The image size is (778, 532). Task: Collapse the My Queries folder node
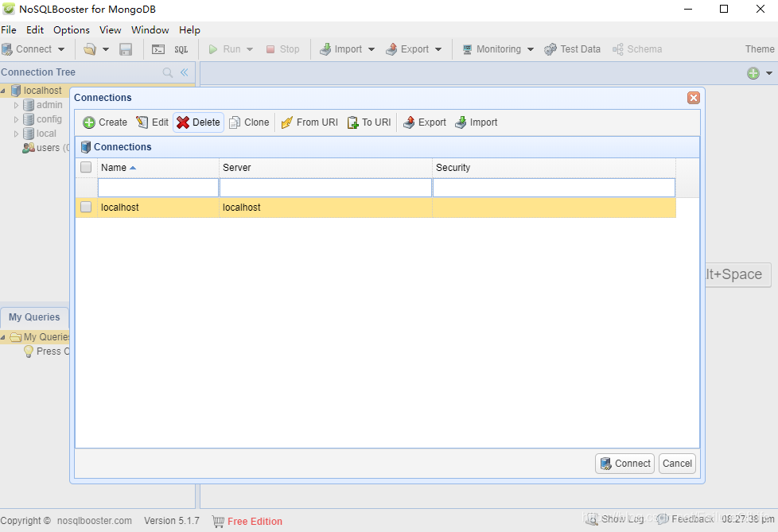coord(3,337)
